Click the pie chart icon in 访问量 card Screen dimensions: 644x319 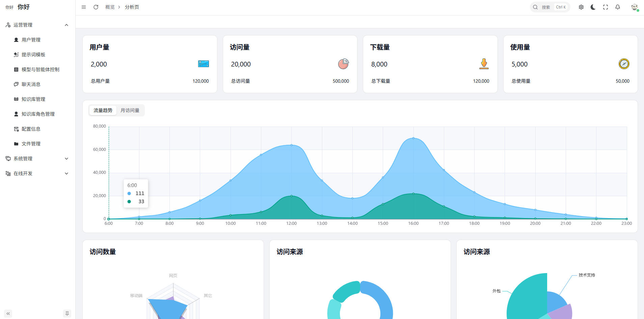[343, 64]
